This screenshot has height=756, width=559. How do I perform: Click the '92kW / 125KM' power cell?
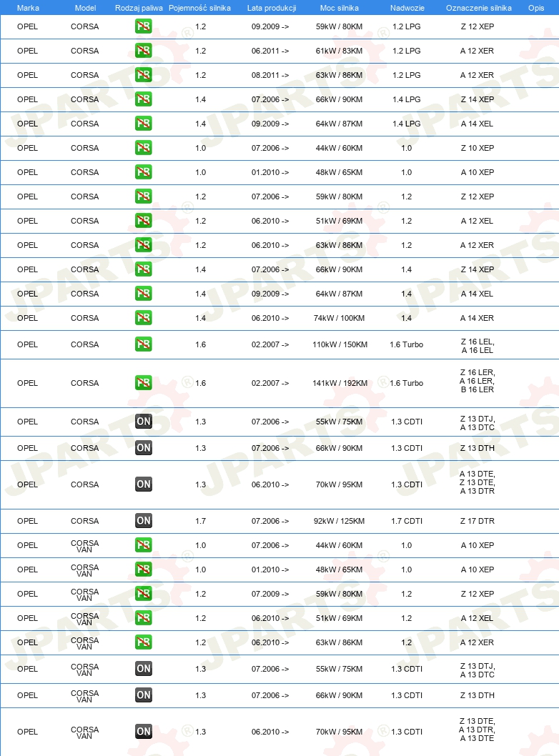tap(339, 521)
